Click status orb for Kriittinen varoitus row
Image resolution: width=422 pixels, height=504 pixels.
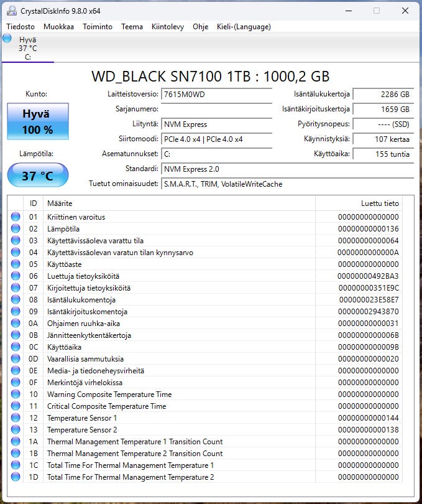(16, 217)
